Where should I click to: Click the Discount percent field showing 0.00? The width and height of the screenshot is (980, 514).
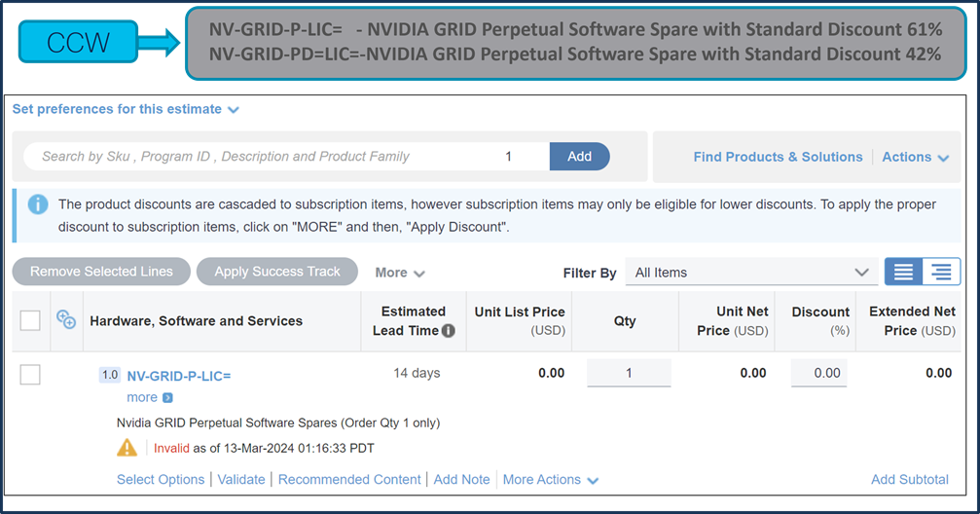pos(818,373)
